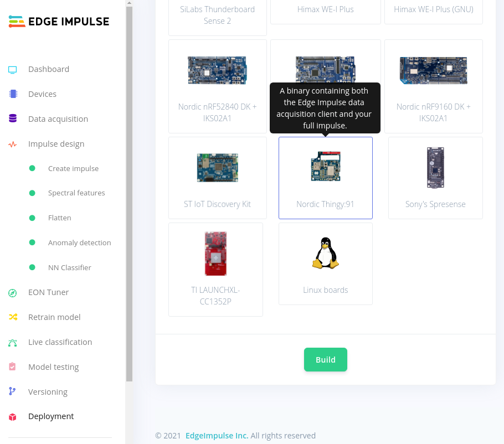This screenshot has height=444, width=504.
Task: Click the Versioning branch icon
Action: tap(12, 391)
